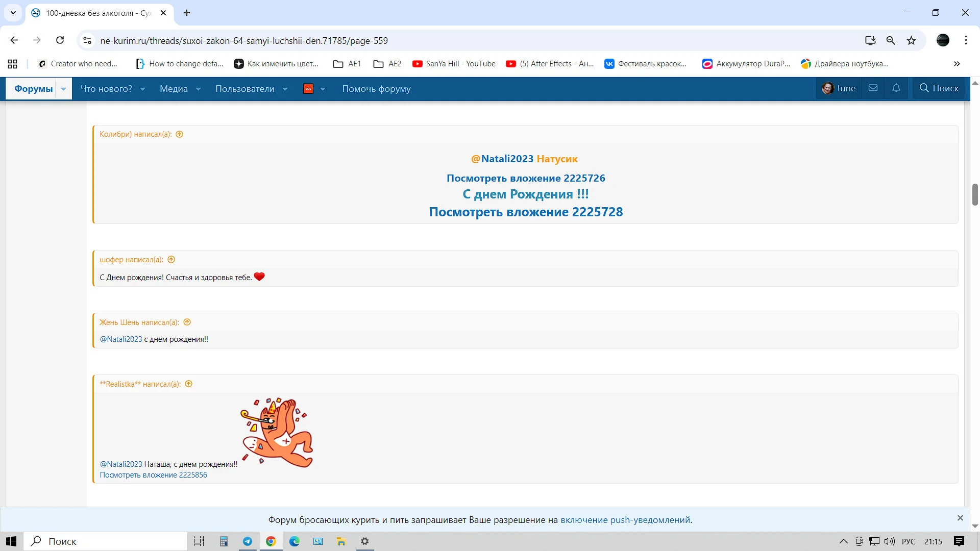The image size is (980, 551).
Task: Open the notifications bell icon
Action: 896,88
